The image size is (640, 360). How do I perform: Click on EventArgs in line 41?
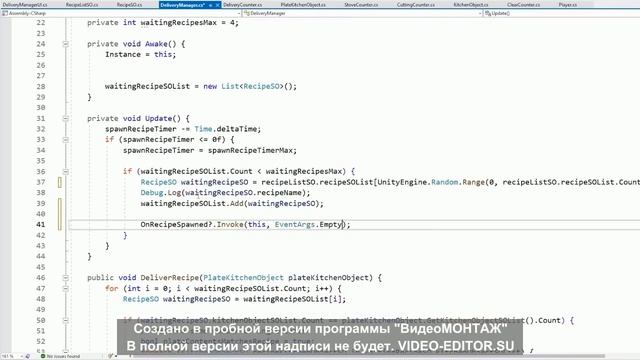(x=295, y=224)
